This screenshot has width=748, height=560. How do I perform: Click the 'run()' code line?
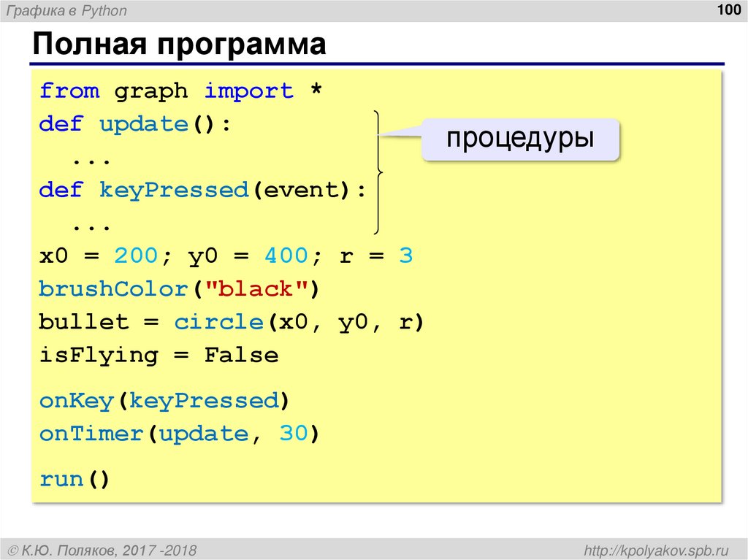[x=75, y=479]
